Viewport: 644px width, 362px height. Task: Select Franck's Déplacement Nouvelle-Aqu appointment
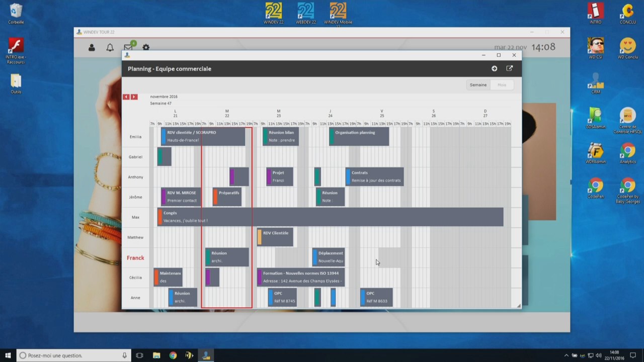[329, 257]
